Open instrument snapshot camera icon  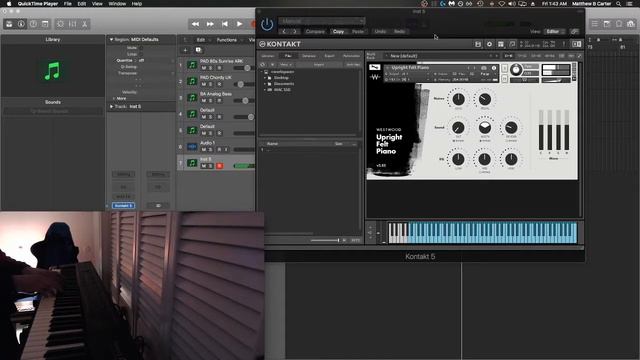pos(484,68)
